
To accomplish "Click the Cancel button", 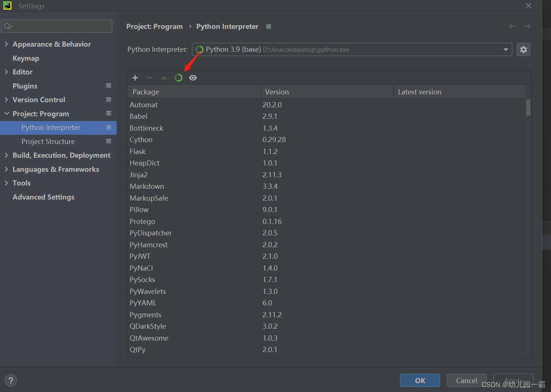I will [x=467, y=381].
